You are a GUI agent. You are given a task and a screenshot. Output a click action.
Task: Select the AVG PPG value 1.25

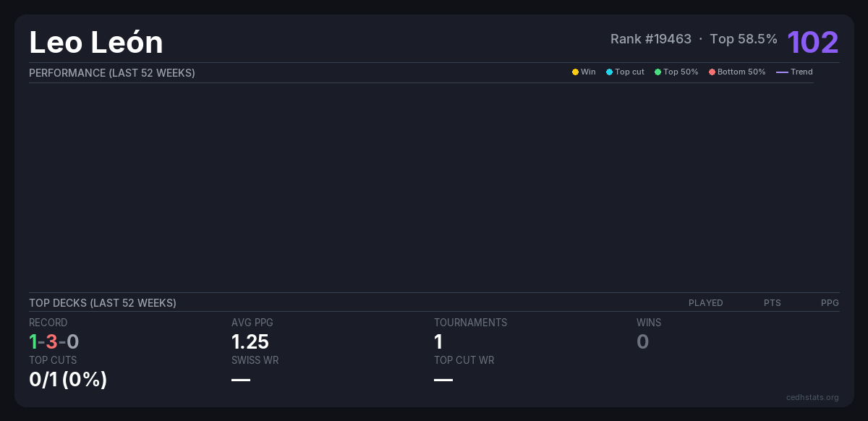click(x=250, y=341)
